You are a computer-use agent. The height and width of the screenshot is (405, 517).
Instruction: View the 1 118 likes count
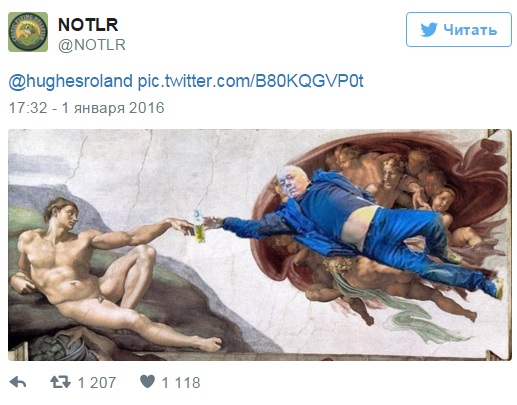pos(181,383)
